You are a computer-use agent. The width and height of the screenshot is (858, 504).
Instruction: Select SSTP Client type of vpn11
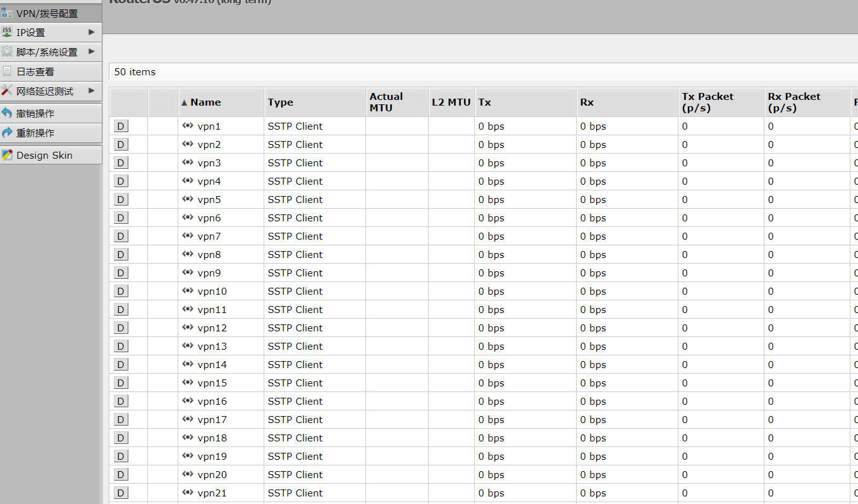pyautogui.click(x=295, y=309)
